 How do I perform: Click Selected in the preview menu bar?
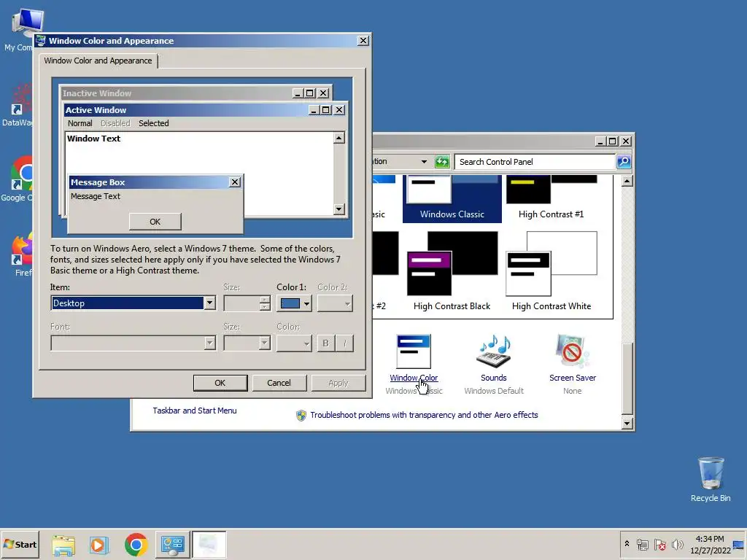(x=153, y=123)
